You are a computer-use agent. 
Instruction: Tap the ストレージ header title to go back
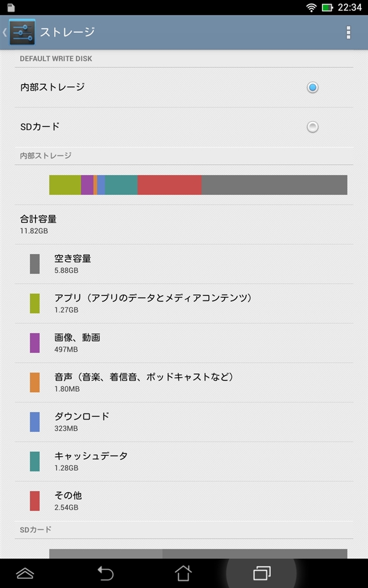[x=67, y=32]
